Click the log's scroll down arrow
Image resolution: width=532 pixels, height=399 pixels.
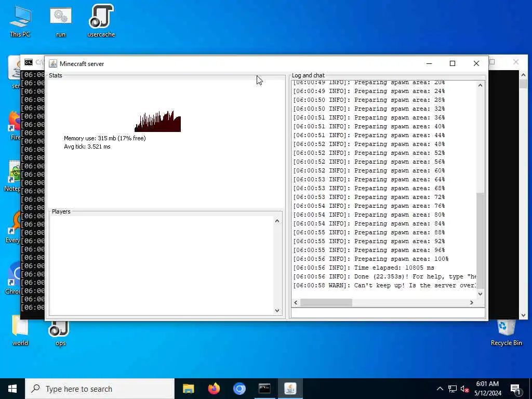coord(480,294)
